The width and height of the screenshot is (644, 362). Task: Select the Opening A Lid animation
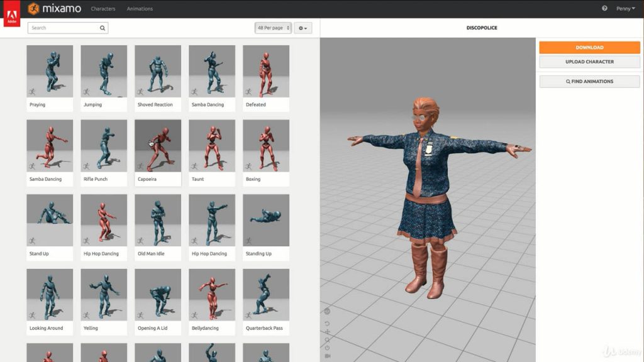point(158,302)
